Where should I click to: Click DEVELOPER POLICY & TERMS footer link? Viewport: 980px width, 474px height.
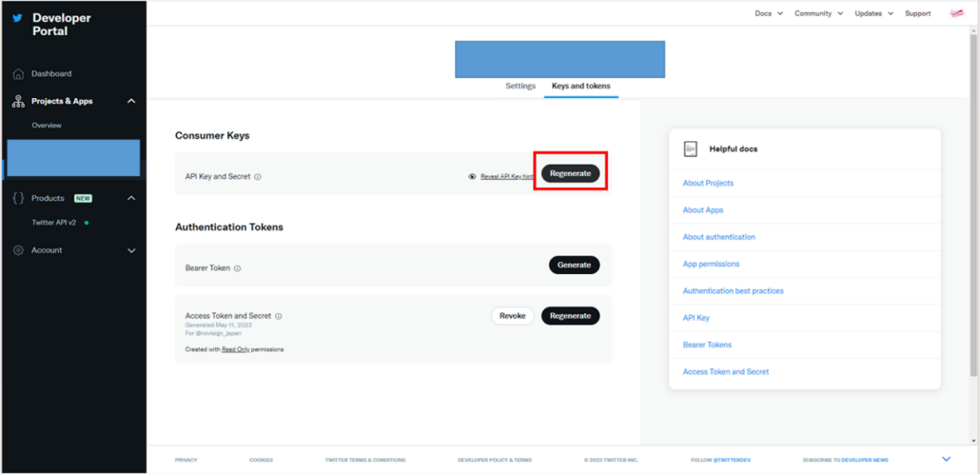pos(495,460)
